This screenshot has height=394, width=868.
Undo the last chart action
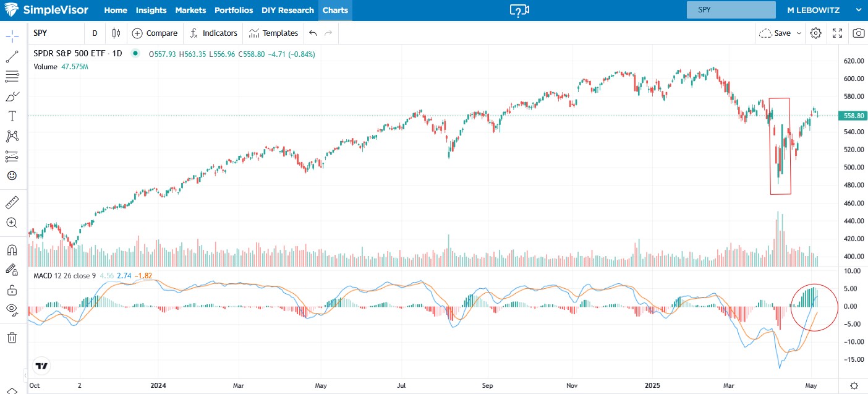[313, 33]
